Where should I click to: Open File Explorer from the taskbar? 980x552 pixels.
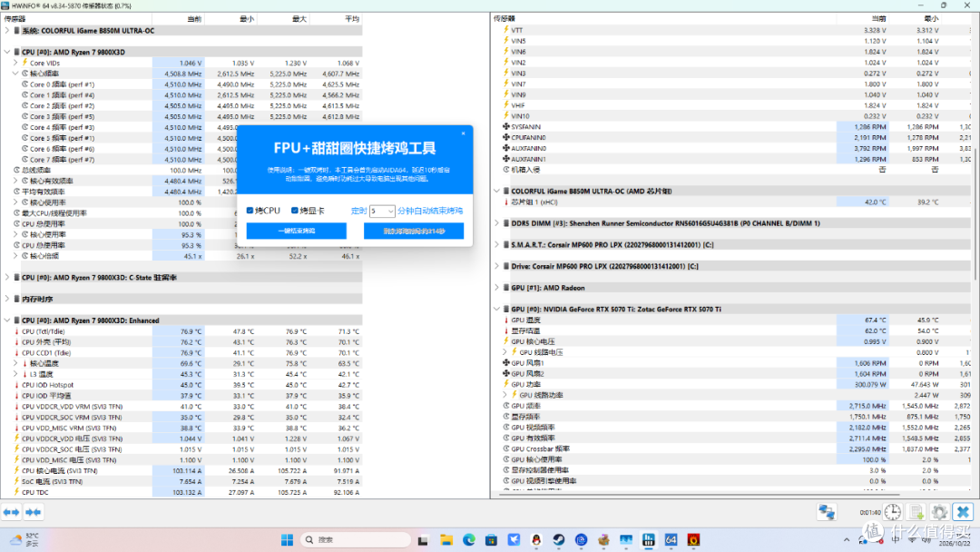[446, 539]
